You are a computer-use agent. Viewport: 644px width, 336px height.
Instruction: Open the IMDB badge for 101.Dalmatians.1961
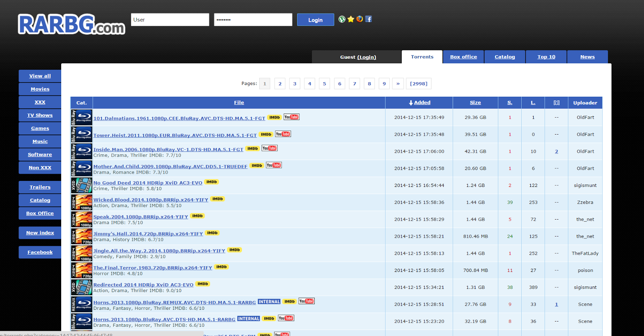pyautogui.click(x=275, y=118)
